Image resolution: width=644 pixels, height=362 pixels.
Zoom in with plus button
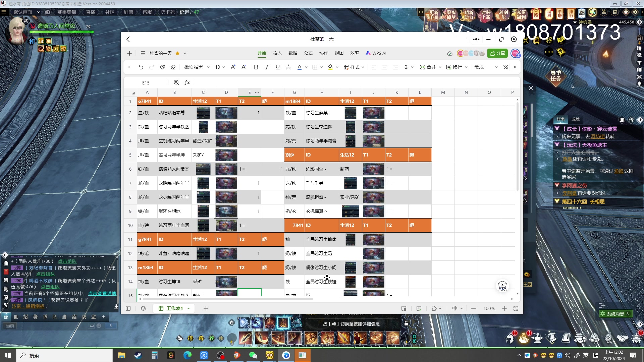tap(504, 308)
